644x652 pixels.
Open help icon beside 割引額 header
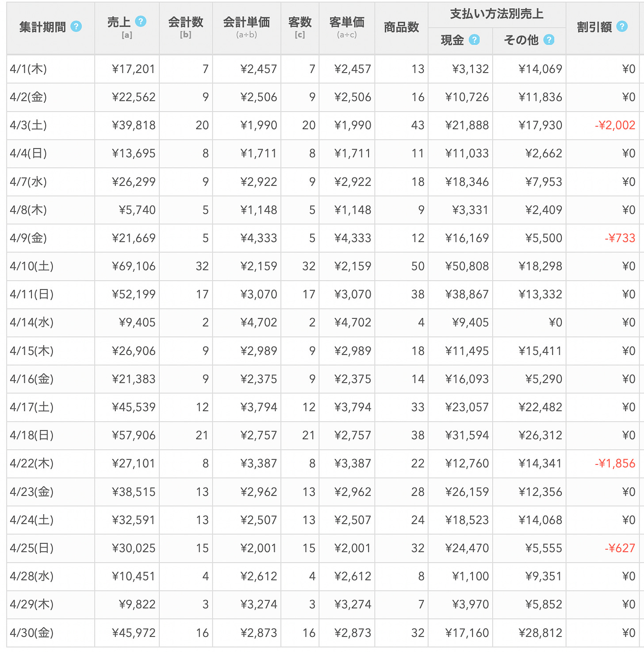pyautogui.click(x=622, y=26)
